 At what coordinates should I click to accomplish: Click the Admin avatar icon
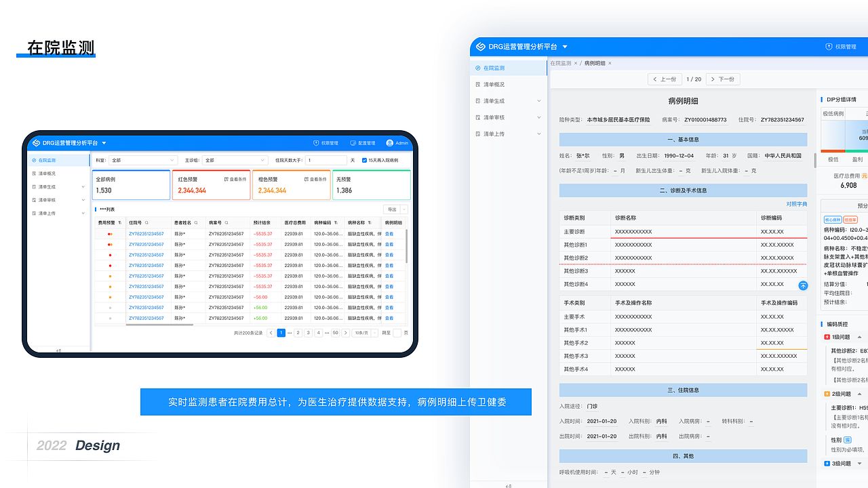click(x=389, y=143)
